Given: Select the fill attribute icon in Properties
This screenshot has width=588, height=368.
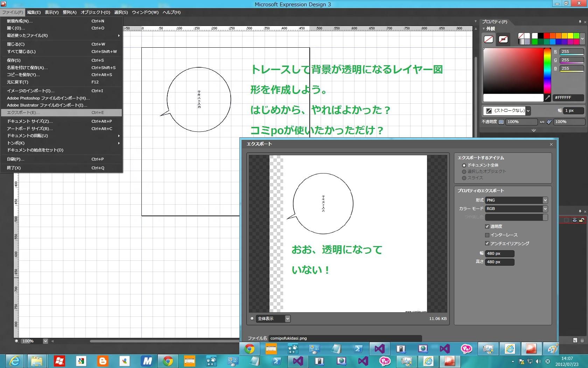Looking at the screenshot, I should 489,39.
